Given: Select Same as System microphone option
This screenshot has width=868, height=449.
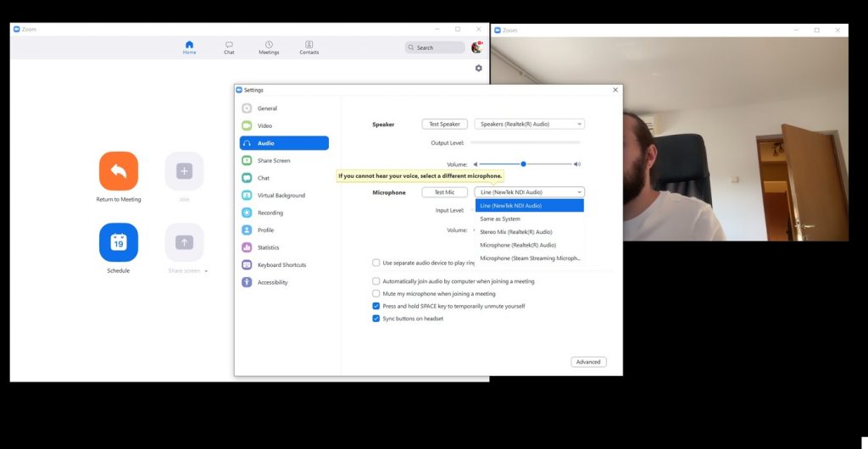Looking at the screenshot, I should (529, 219).
